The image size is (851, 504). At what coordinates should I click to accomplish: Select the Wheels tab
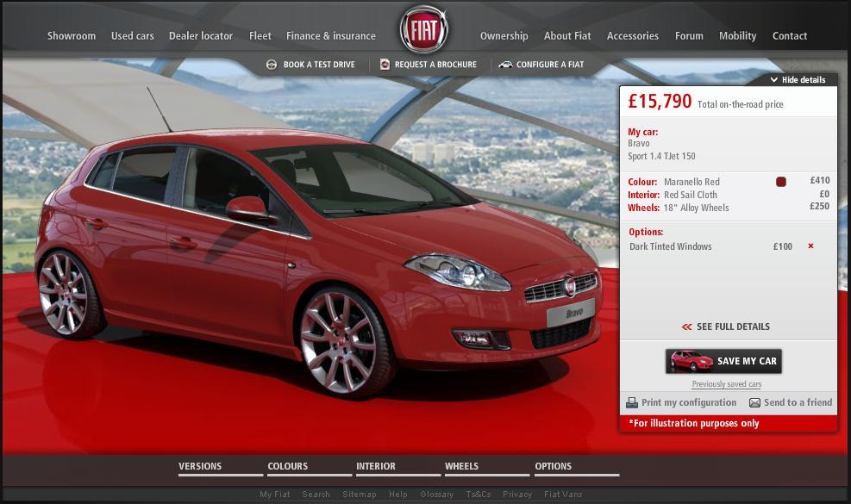(x=461, y=466)
